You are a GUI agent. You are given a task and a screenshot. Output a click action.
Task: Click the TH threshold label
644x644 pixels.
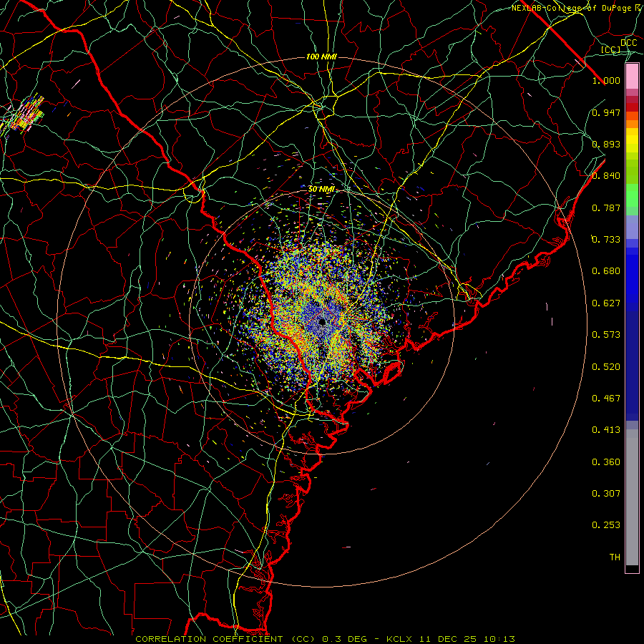[615, 557]
